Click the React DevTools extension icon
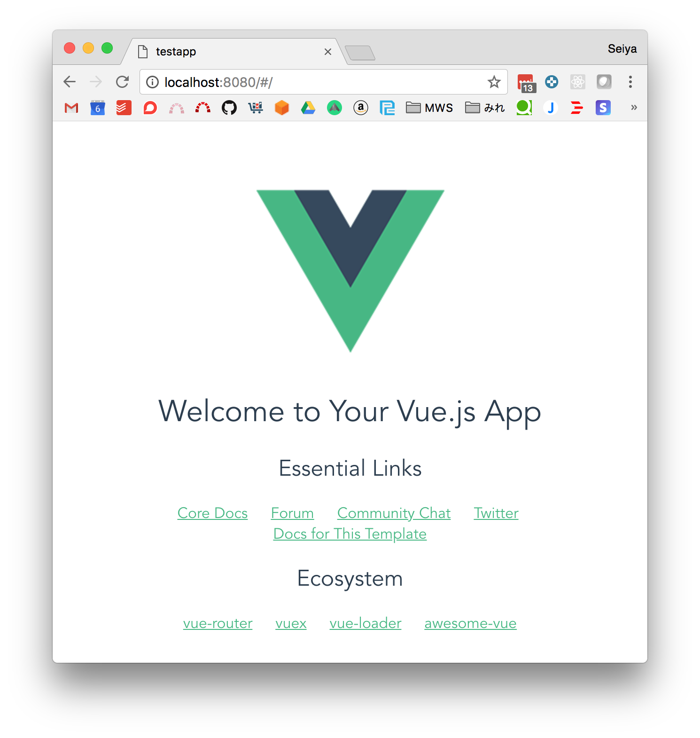 point(578,82)
